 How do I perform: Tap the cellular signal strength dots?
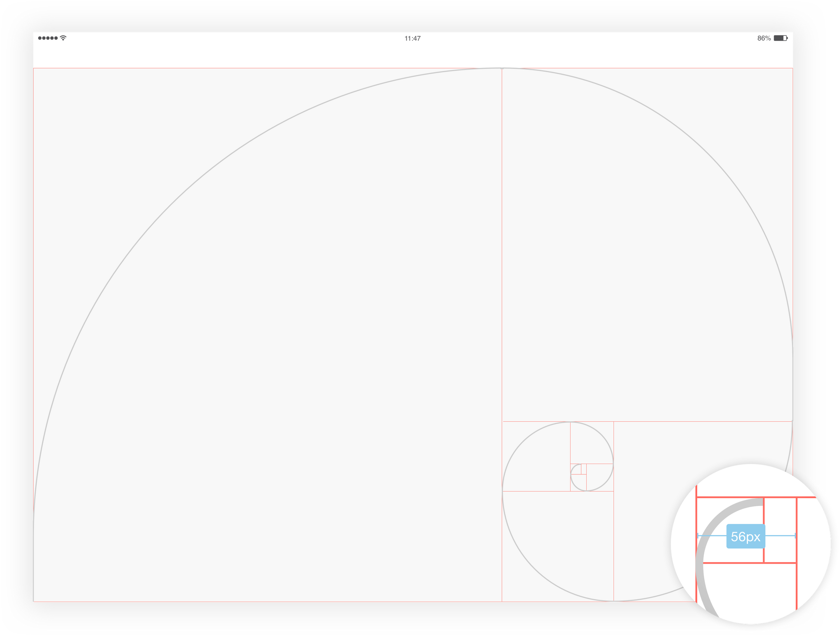tap(48, 38)
